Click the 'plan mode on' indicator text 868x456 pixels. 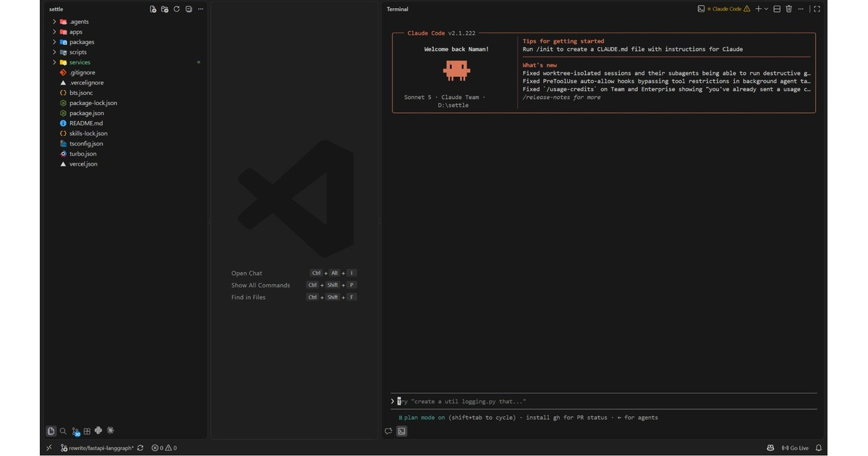pos(425,418)
